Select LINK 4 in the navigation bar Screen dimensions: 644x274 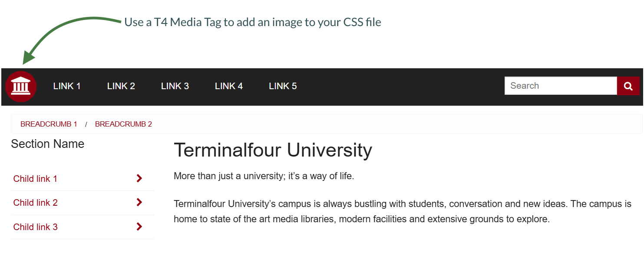click(x=229, y=86)
